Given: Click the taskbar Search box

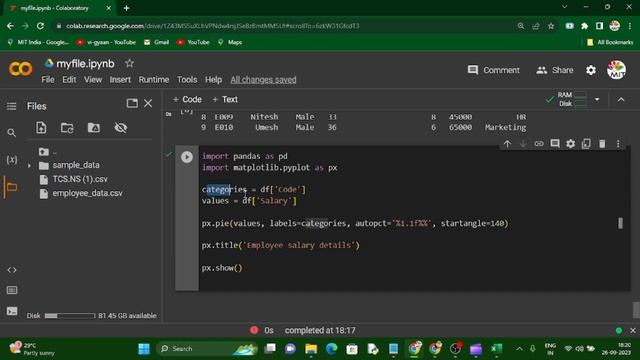Looking at the screenshot, I should (207, 349).
